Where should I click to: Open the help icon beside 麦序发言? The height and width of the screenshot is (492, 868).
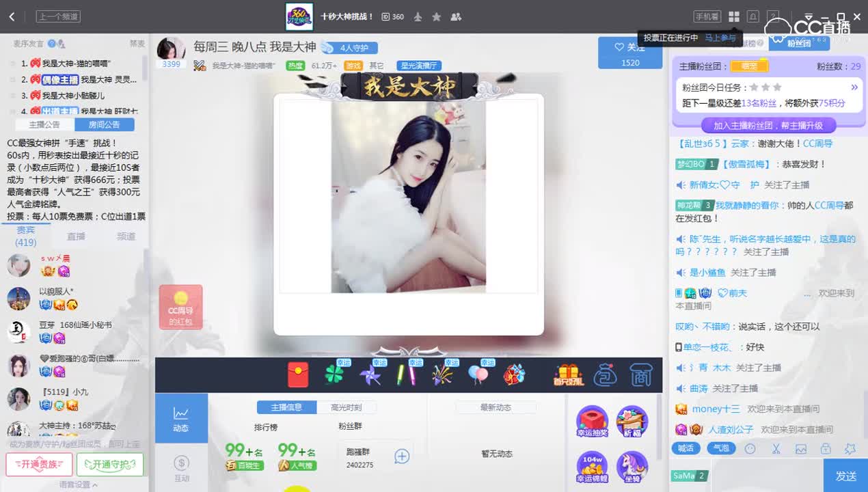[52, 43]
